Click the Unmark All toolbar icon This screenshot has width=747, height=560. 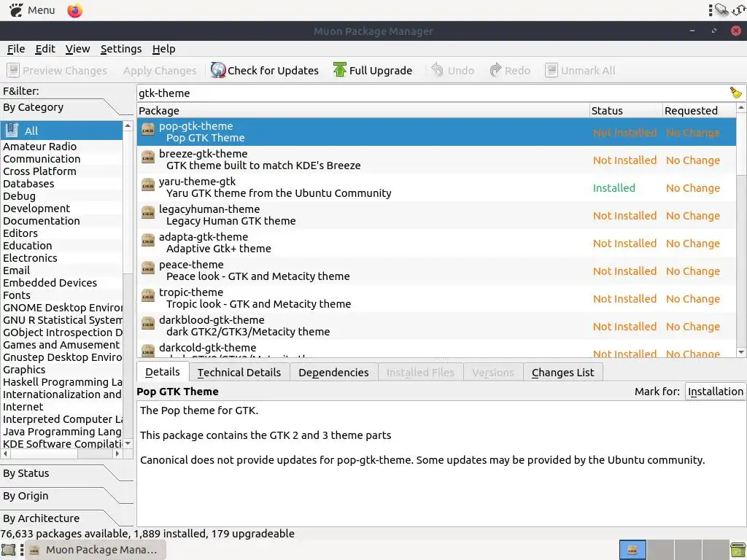551,71
